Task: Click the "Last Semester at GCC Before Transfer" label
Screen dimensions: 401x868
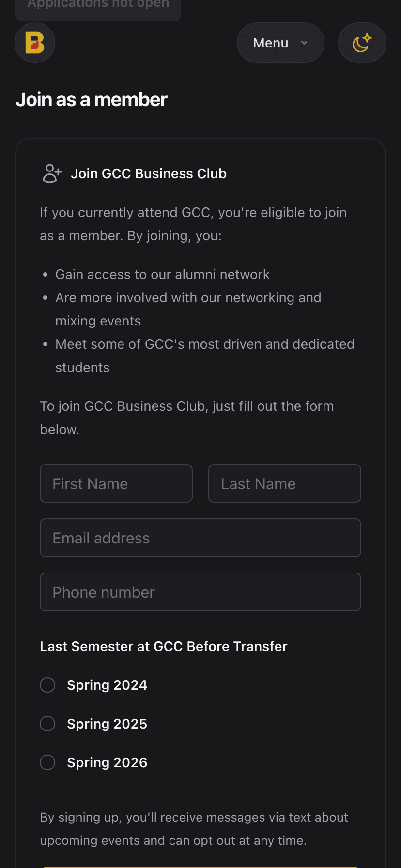Action: click(164, 646)
